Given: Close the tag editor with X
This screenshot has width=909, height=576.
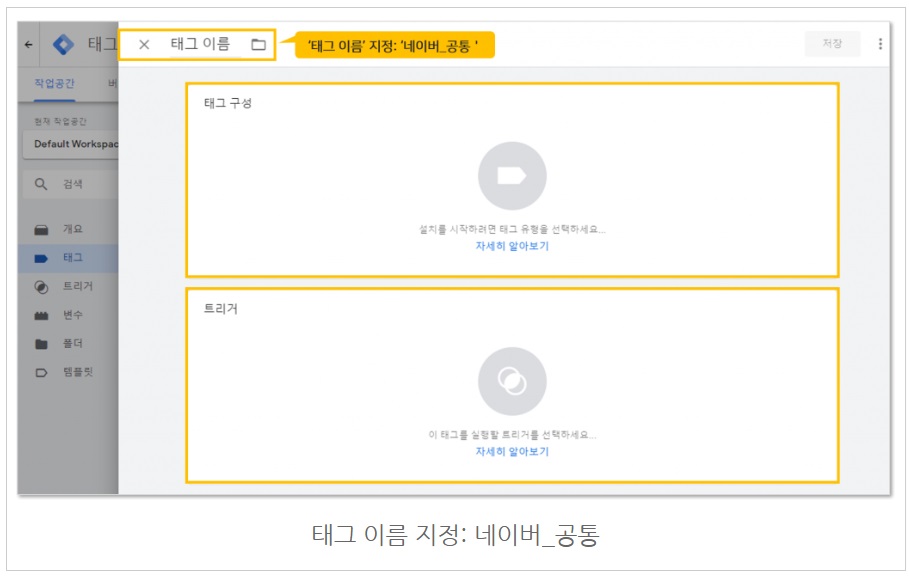Looking at the screenshot, I should [144, 45].
